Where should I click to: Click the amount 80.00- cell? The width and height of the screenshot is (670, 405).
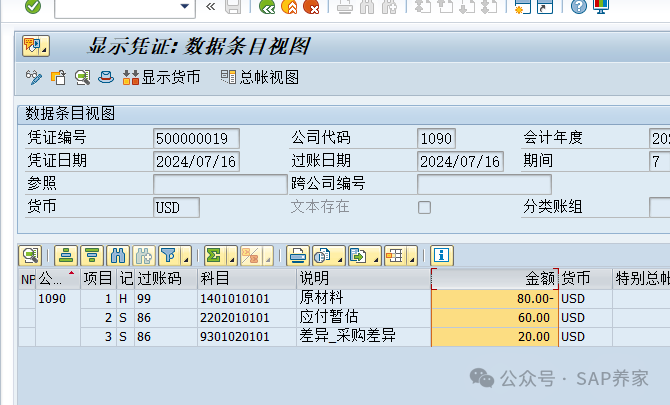(495, 299)
